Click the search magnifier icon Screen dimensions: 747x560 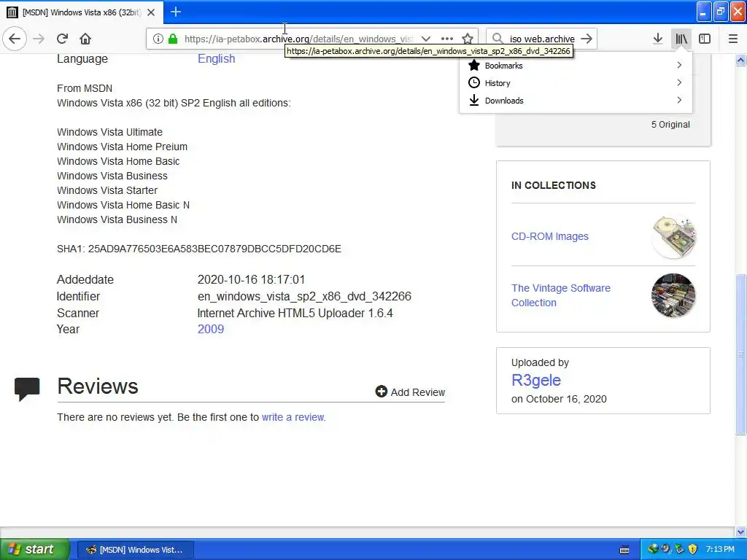pyautogui.click(x=498, y=39)
